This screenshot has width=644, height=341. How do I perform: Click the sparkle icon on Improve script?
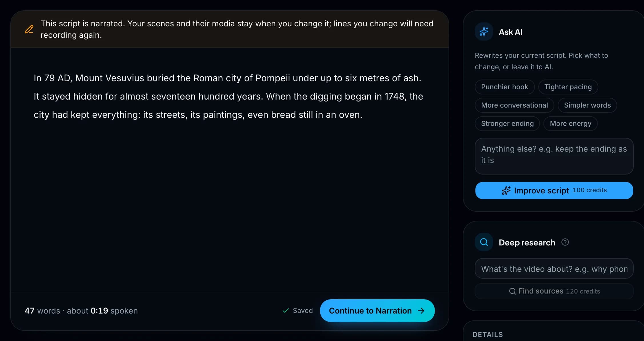(x=506, y=191)
